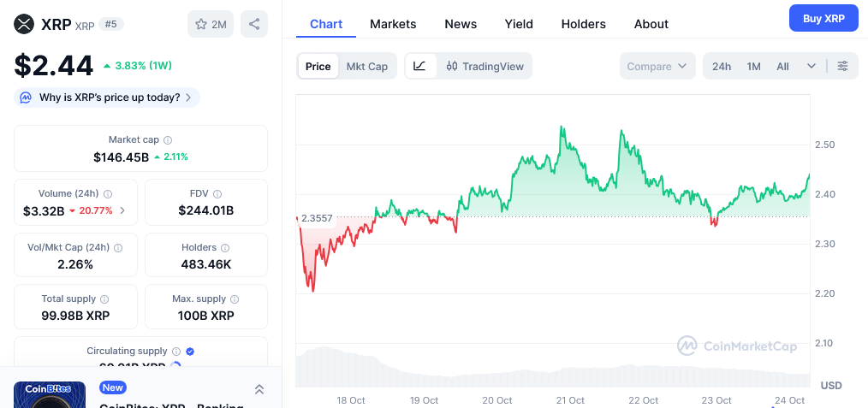Screen dimensions: 868x408
Task: Open Why is XRP's price up today
Action: [x=107, y=98]
